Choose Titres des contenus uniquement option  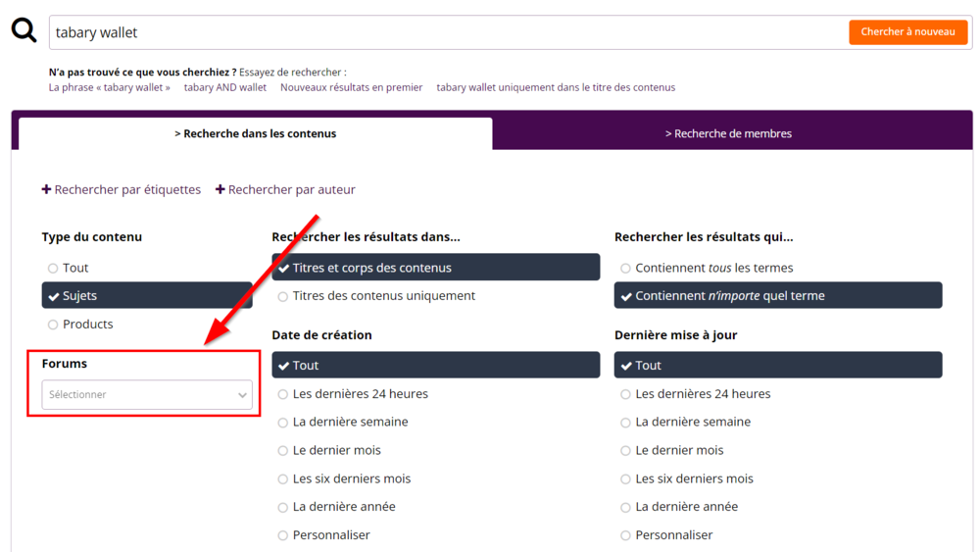click(x=283, y=296)
